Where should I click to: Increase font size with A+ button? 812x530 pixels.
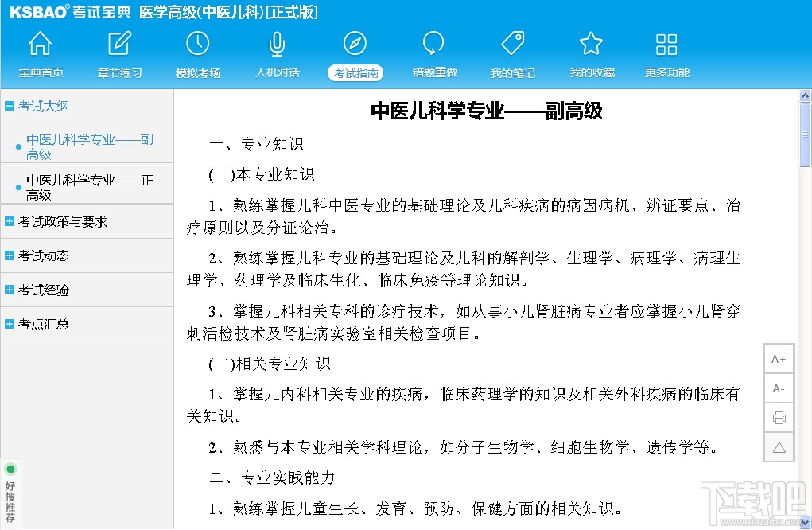click(779, 359)
